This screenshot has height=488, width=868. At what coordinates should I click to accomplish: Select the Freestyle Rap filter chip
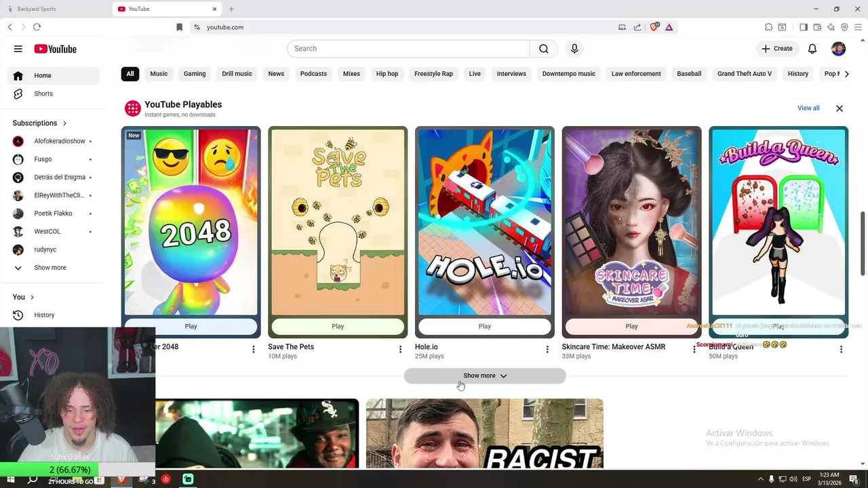(x=433, y=74)
